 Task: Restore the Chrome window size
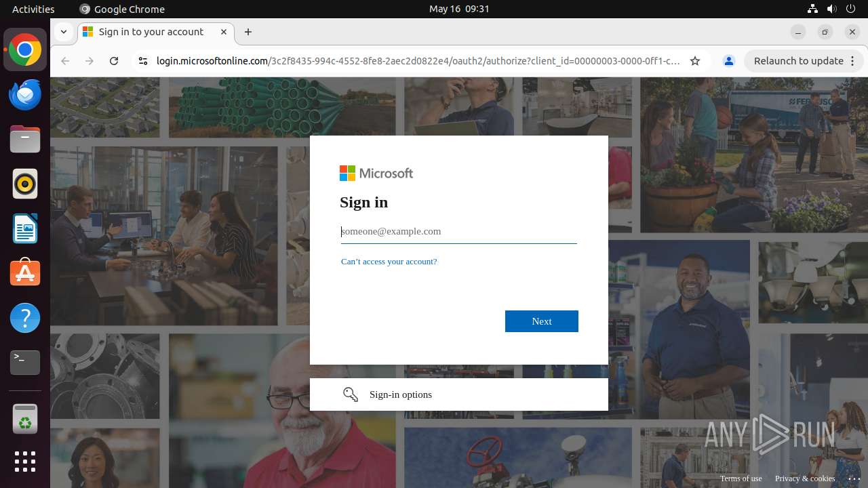[x=825, y=32]
